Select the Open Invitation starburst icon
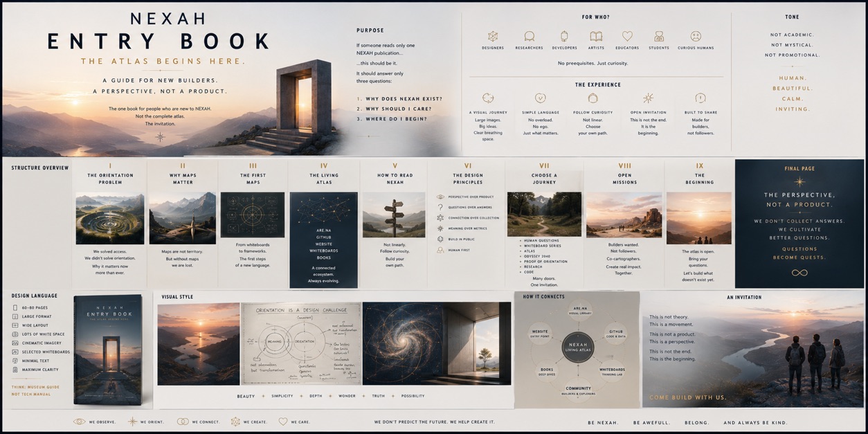 click(x=648, y=98)
